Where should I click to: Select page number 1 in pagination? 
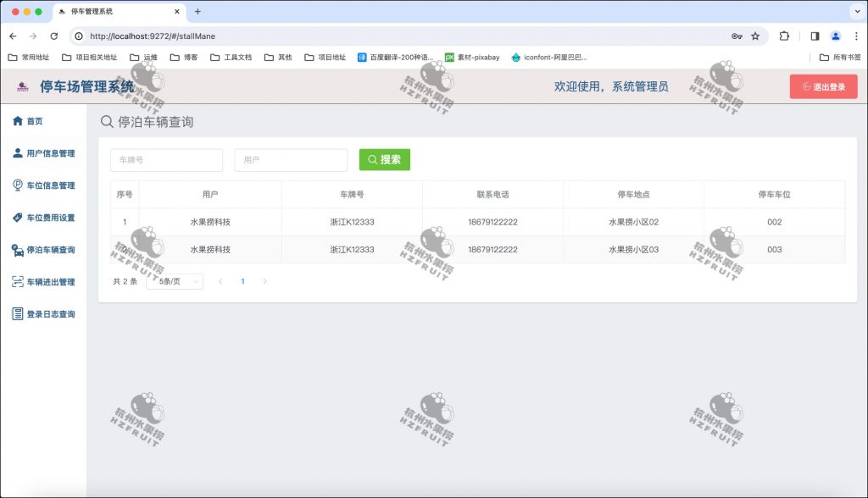(242, 280)
